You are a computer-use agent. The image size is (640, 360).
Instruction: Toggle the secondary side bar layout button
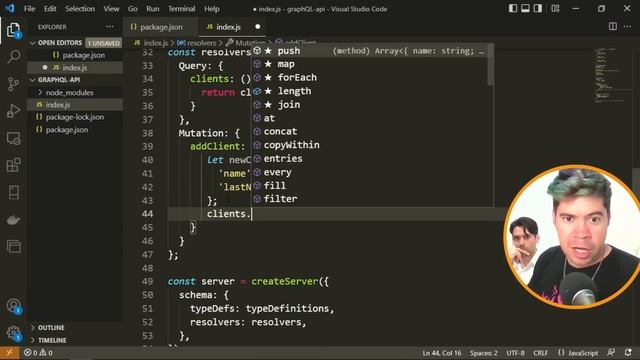pyautogui.click(x=538, y=9)
